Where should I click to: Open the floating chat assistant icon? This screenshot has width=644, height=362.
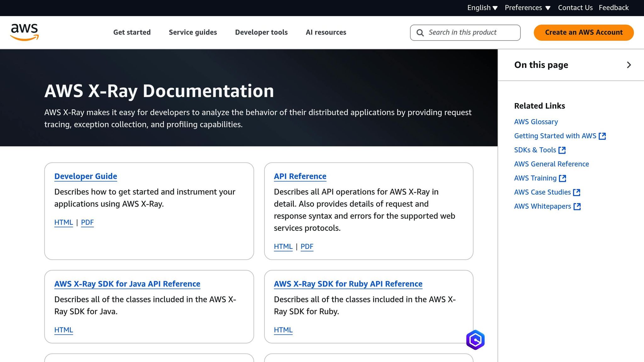tap(475, 340)
